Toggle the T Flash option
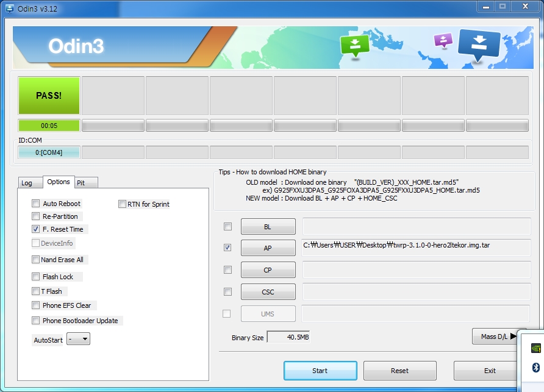 35,291
